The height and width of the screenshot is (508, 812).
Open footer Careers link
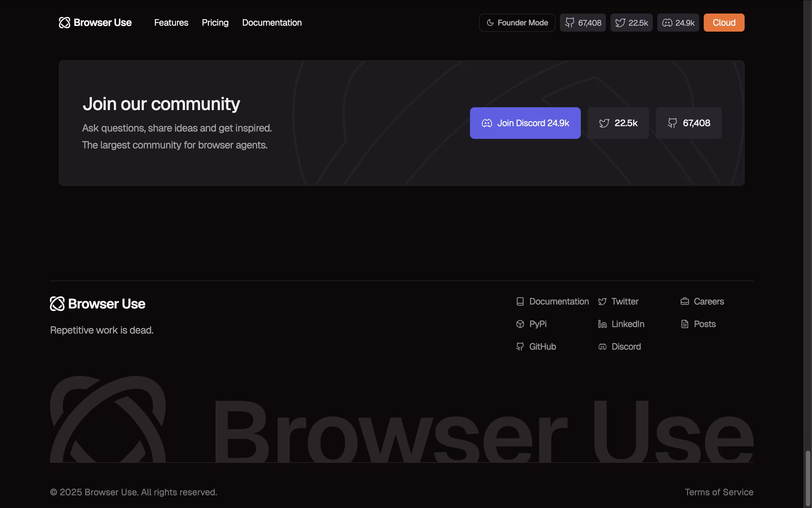[709, 301]
